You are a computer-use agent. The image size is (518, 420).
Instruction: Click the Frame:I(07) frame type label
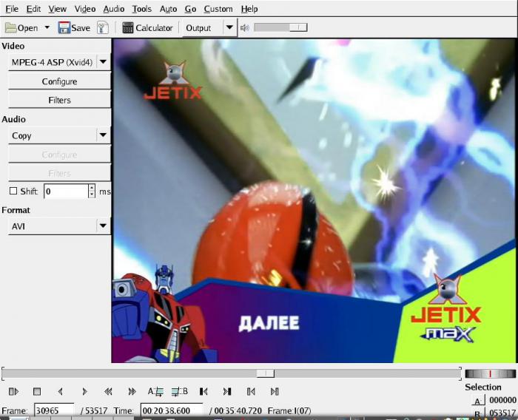point(289,411)
